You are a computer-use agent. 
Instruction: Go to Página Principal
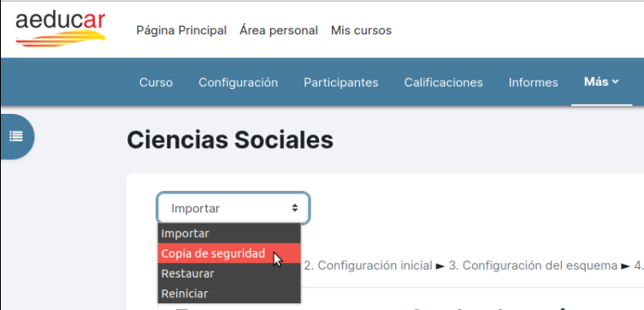click(181, 31)
